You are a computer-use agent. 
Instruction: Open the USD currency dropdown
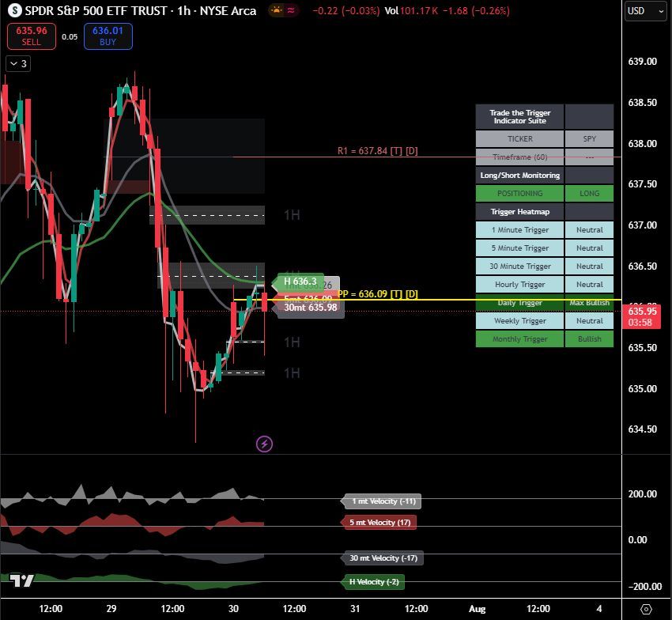tap(645, 11)
